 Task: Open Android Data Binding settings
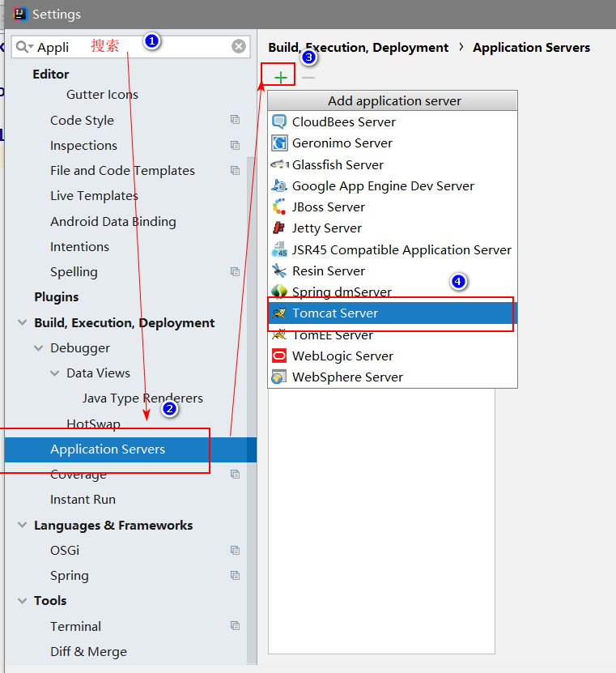tap(113, 221)
